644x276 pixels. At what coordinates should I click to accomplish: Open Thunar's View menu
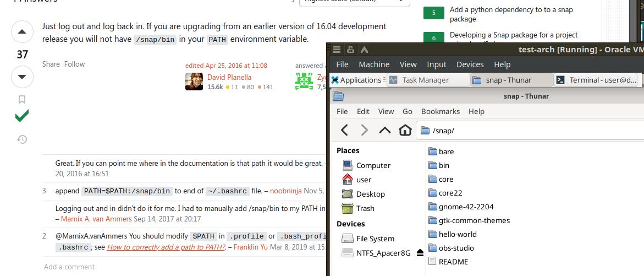point(386,111)
